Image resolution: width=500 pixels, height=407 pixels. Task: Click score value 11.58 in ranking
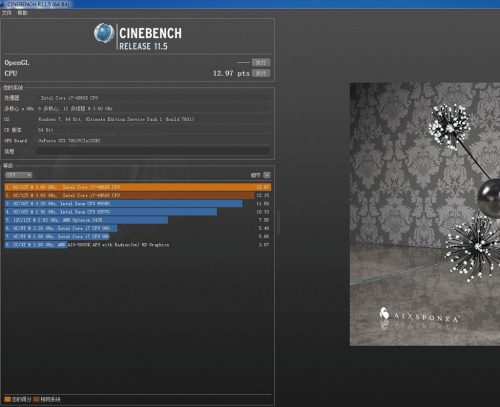[263, 204]
